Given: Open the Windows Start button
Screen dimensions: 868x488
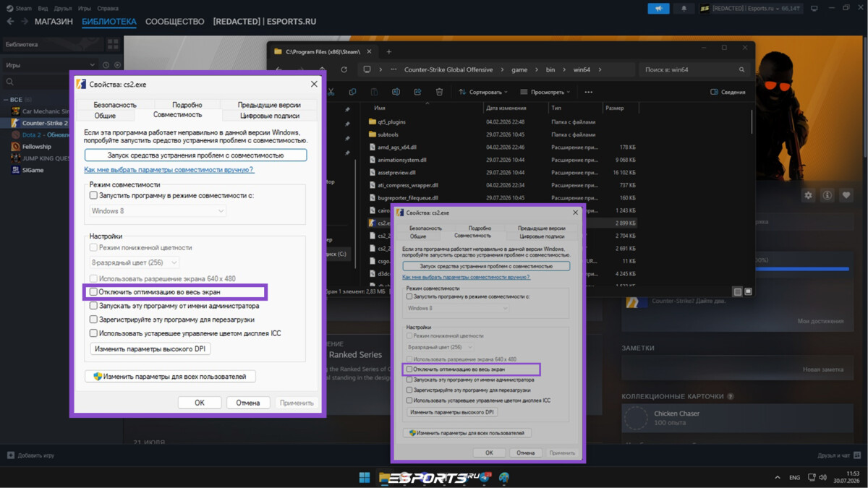Looking at the screenshot, I should point(365,478).
